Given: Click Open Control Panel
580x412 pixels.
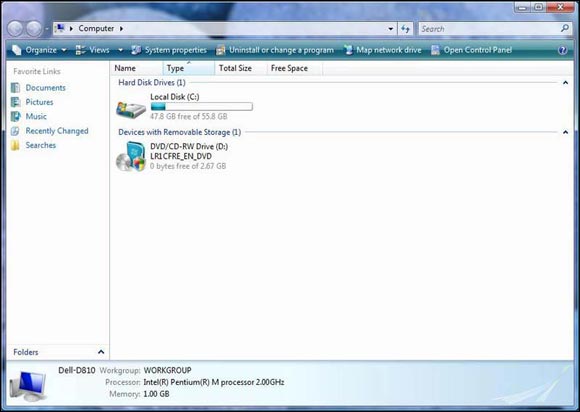Looking at the screenshot, I should 472,50.
